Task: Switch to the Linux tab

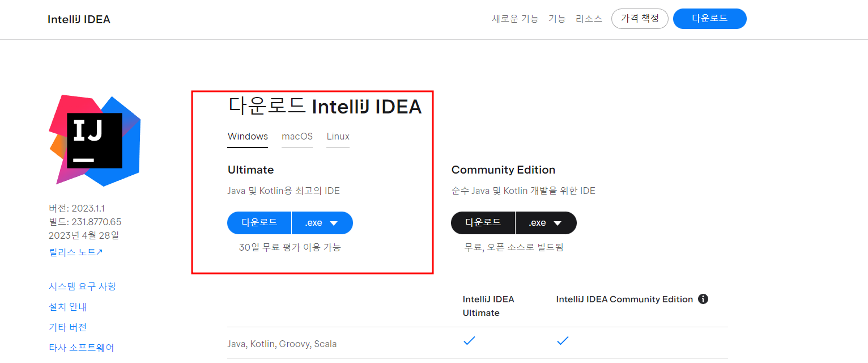Action: [338, 136]
